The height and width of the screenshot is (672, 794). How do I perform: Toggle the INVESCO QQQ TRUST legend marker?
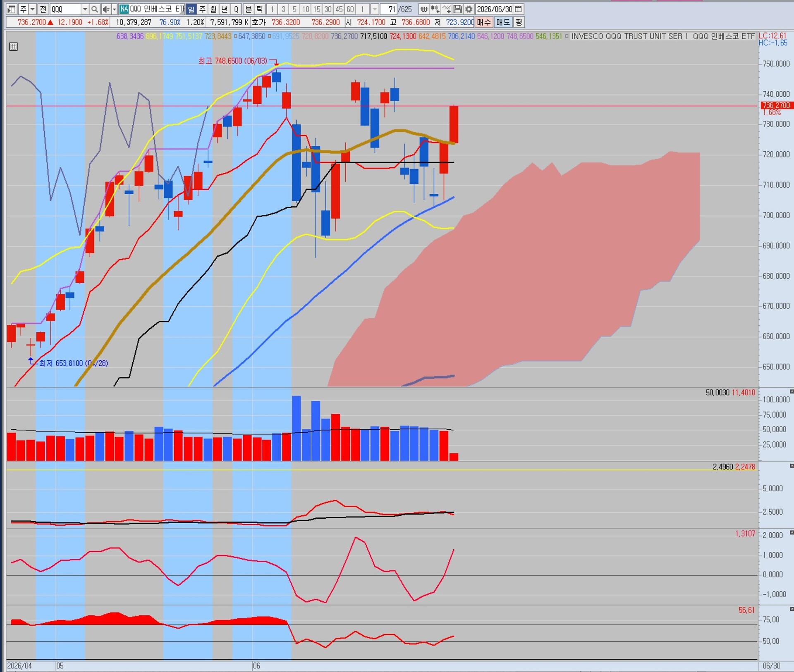pyautogui.click(x=567, y=36)
